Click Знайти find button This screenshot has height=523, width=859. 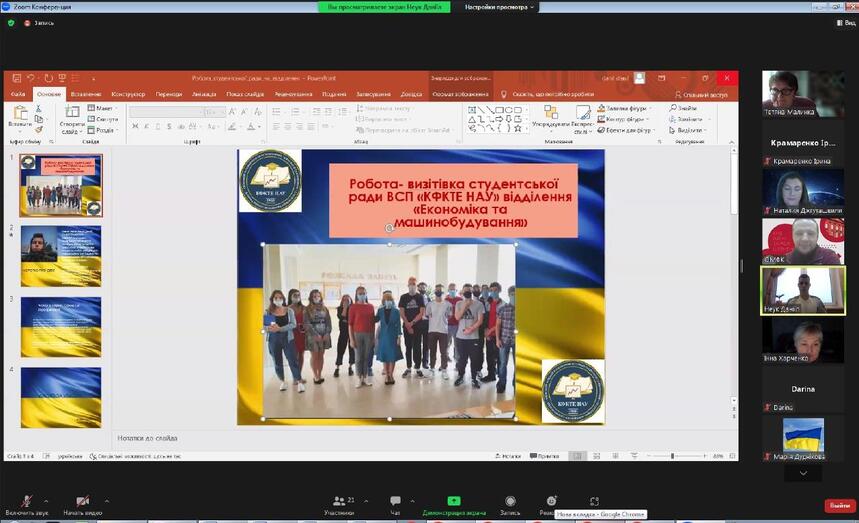(x=683, y=108)
